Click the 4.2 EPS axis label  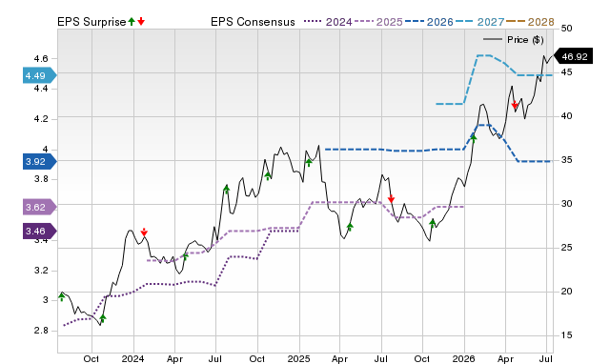tap(41, 119)
